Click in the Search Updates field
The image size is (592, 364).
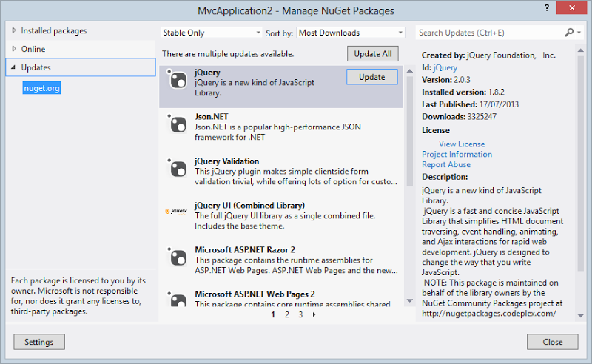[x=489, y=33]
